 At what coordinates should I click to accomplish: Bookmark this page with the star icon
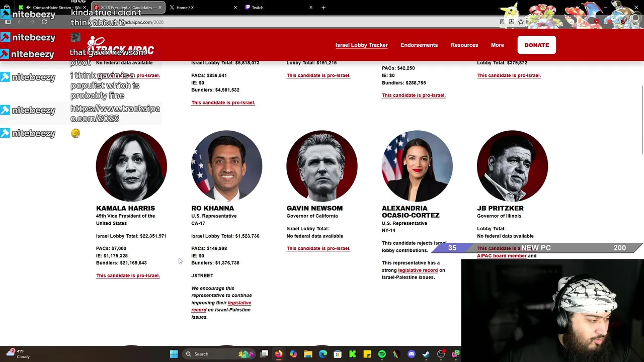point(521,22)
